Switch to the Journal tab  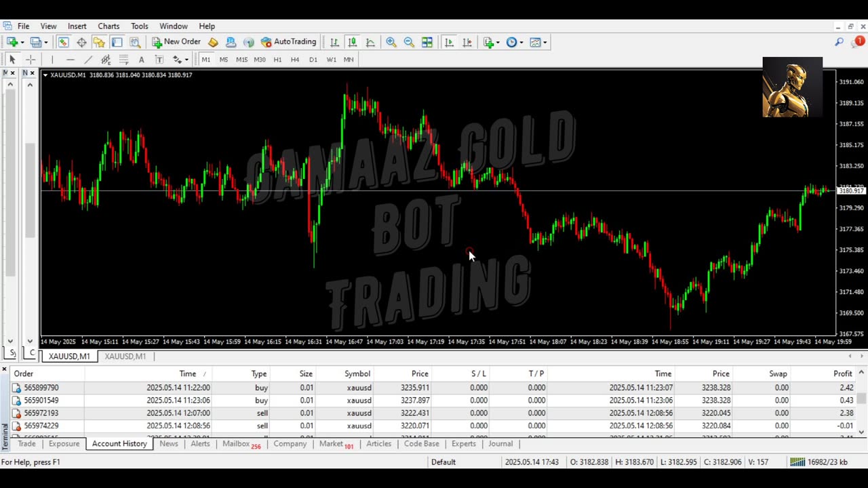click(x=500, y=443)
